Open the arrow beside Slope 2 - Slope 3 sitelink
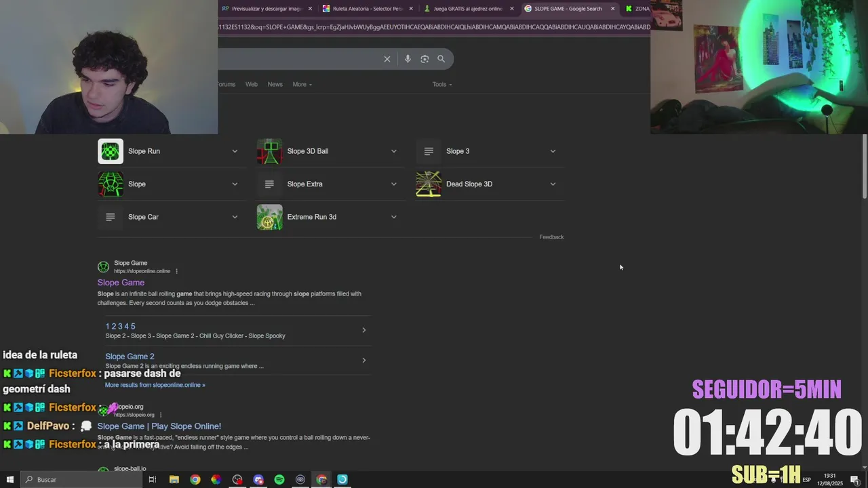The image size is (868, 488). (x=363, y=330)
